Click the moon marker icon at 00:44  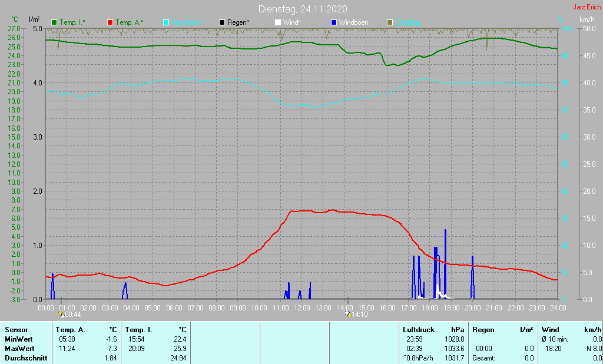point(61,315)
